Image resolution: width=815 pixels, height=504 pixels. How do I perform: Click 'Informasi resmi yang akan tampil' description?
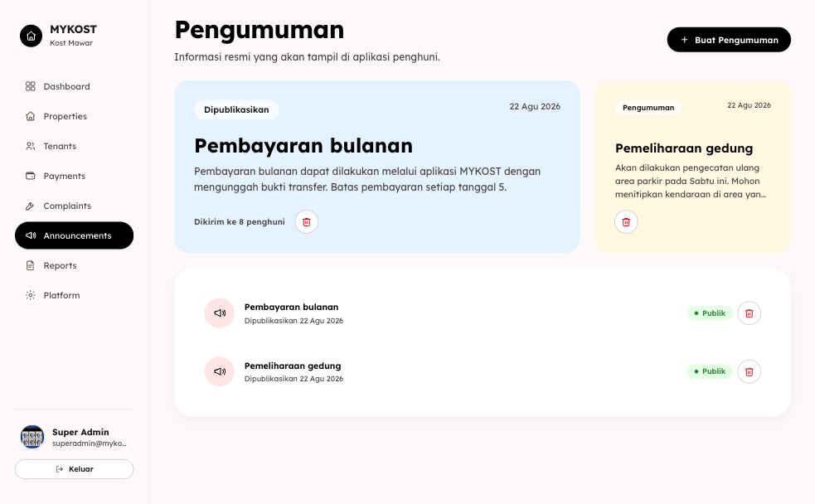click(308, 57)
